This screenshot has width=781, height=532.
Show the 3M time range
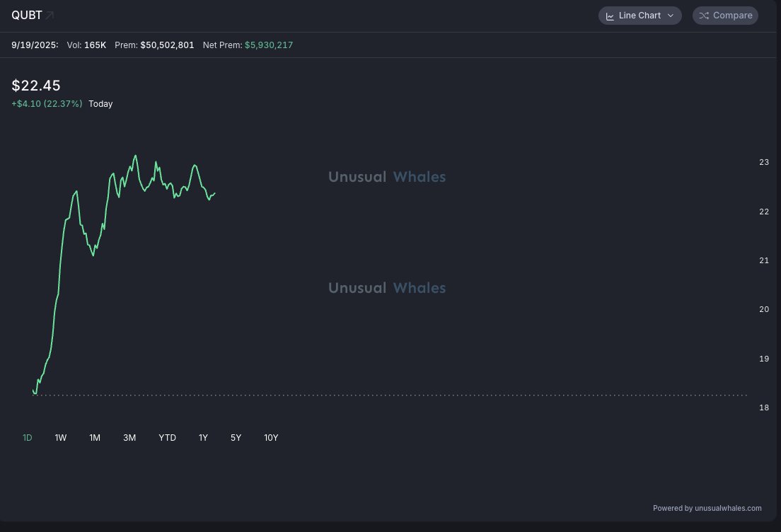129,438
